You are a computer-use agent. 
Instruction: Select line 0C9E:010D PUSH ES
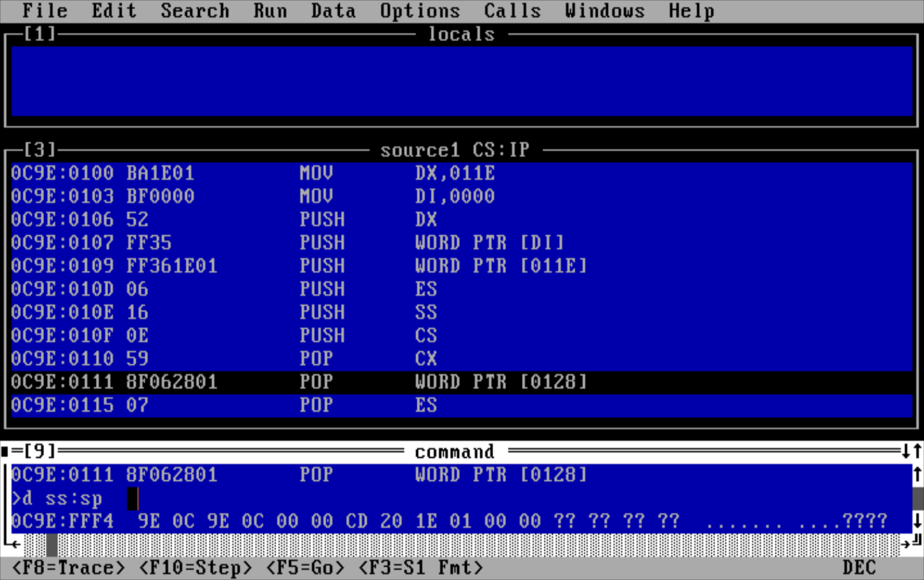(461, 289)
